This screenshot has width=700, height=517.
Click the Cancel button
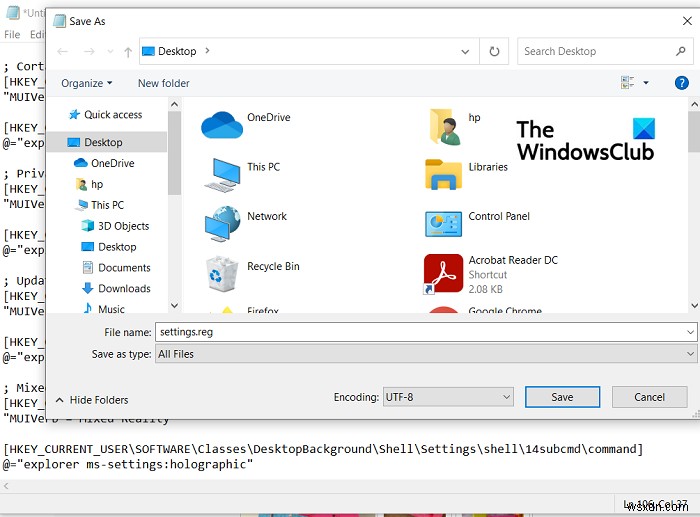pyautogui.click(x=649, y=397)
